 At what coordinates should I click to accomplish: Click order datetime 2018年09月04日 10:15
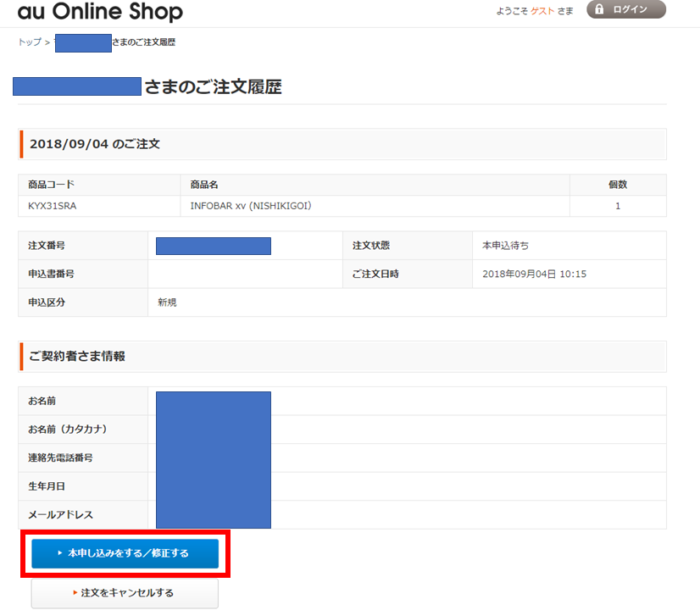tap(535, 274)
